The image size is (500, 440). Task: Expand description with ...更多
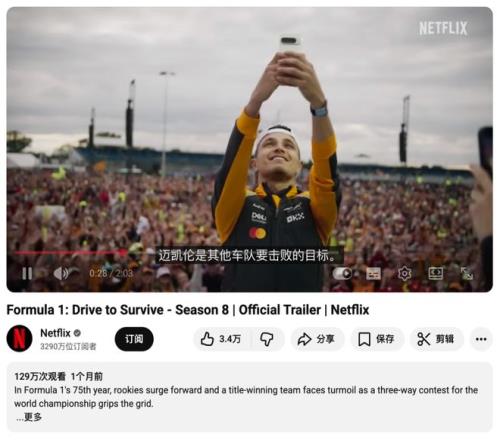29,417
